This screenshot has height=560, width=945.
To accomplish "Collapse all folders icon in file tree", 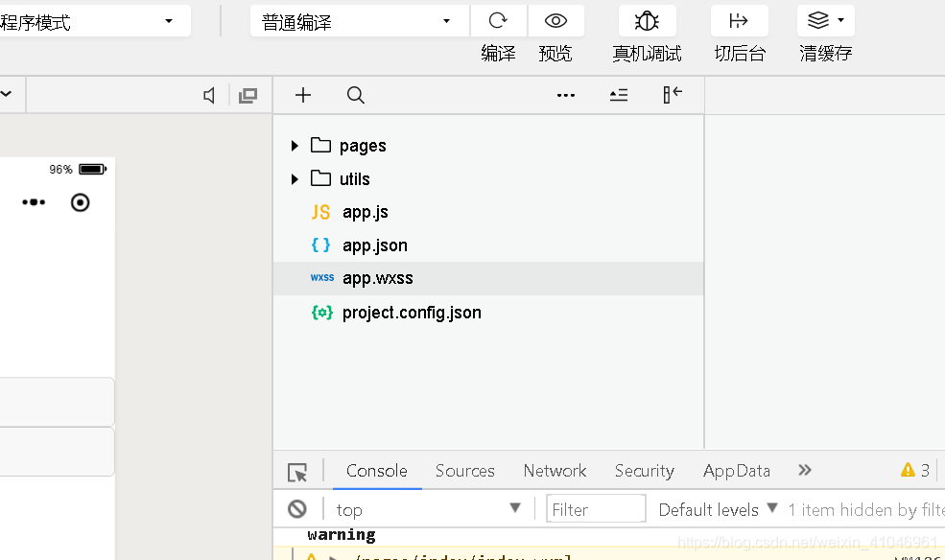I will click(x=619, y=95).
